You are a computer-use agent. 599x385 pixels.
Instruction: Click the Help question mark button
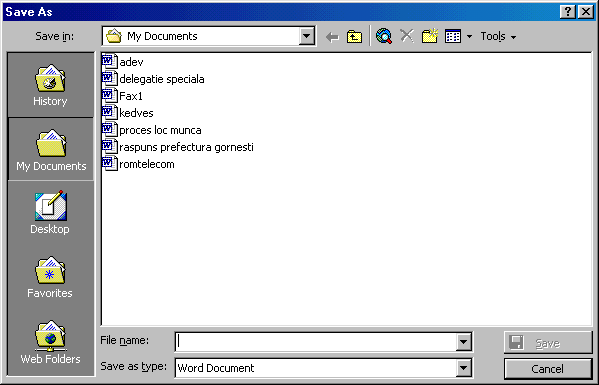[x=568, y=12]
